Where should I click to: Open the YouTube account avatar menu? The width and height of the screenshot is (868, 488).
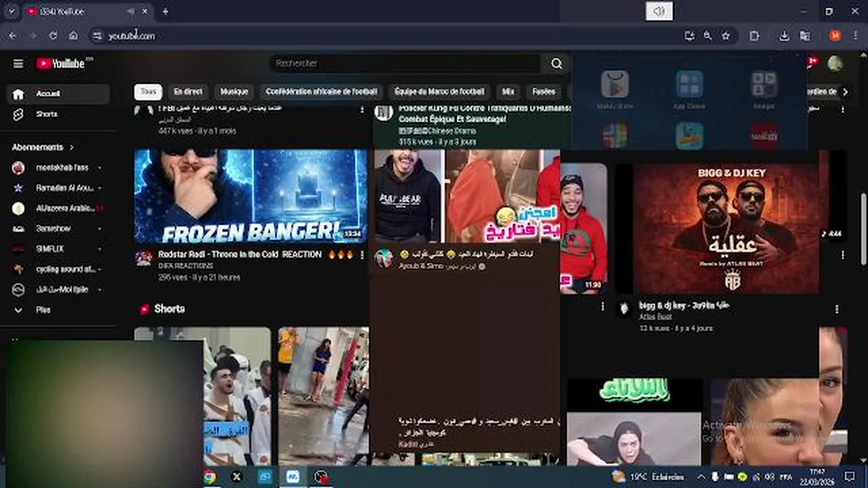pos(835,64)
